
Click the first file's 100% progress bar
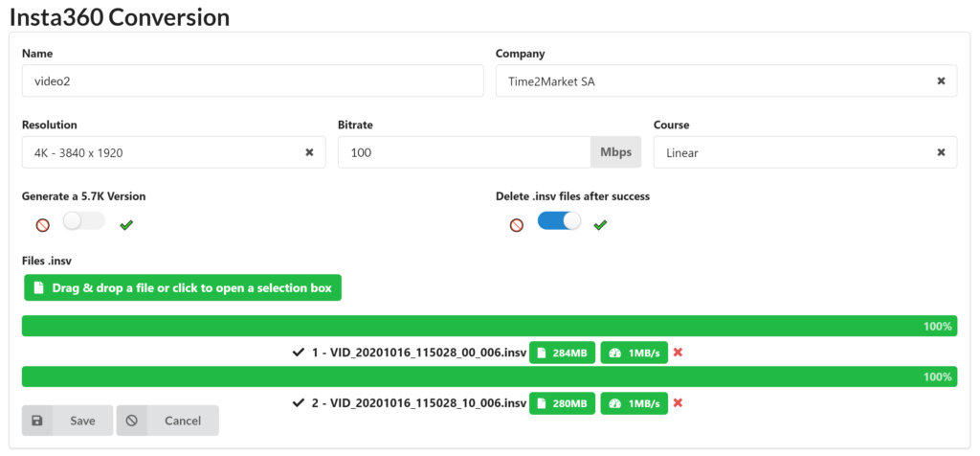(x=489, y=326)
